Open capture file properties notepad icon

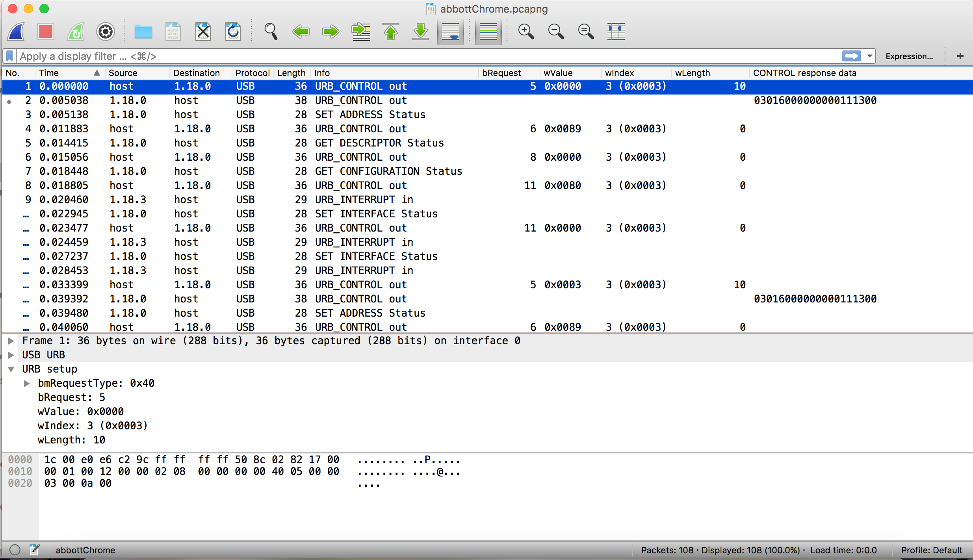point(35,550)
